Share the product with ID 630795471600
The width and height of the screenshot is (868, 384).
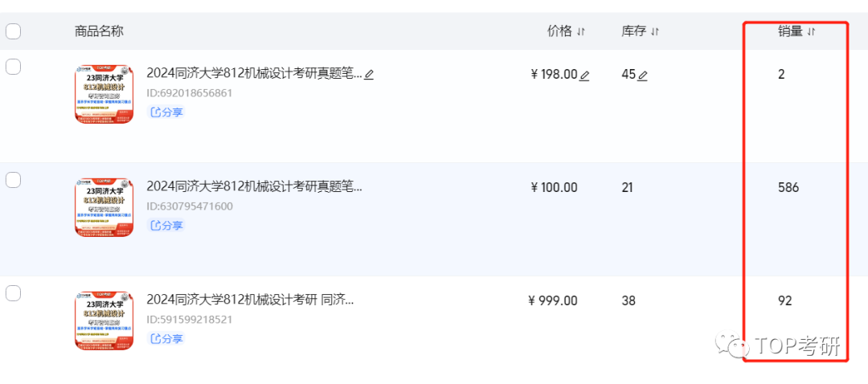point(167,226)
